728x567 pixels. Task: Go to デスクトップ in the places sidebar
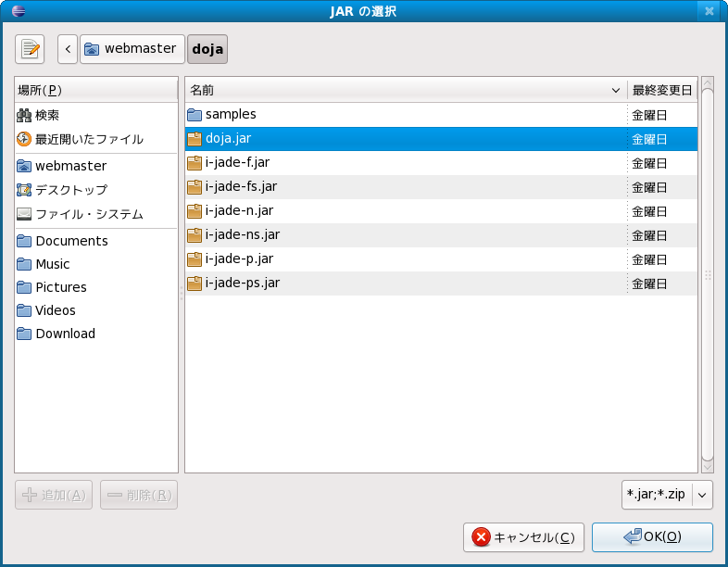[71, 190]
